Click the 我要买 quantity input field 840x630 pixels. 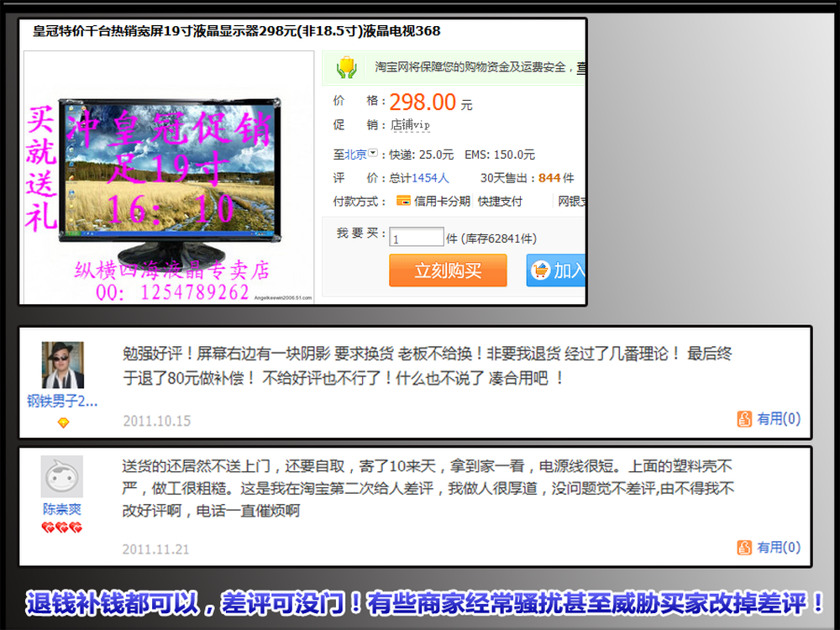417,238
